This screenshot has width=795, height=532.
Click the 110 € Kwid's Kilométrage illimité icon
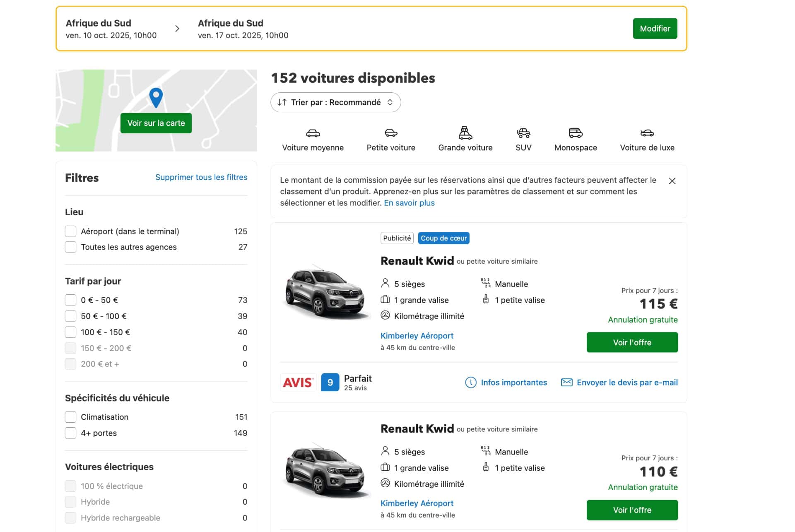(x=385, y=483)
